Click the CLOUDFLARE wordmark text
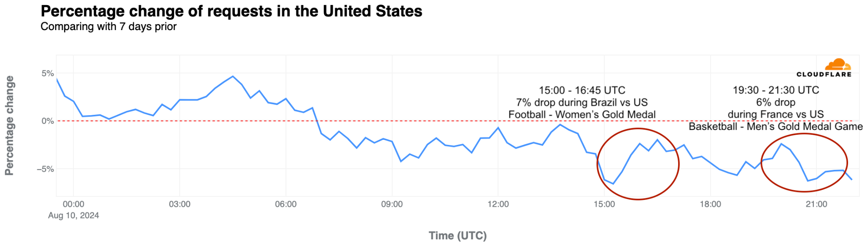Screen dimensions: 868x247 coord(824,75)
